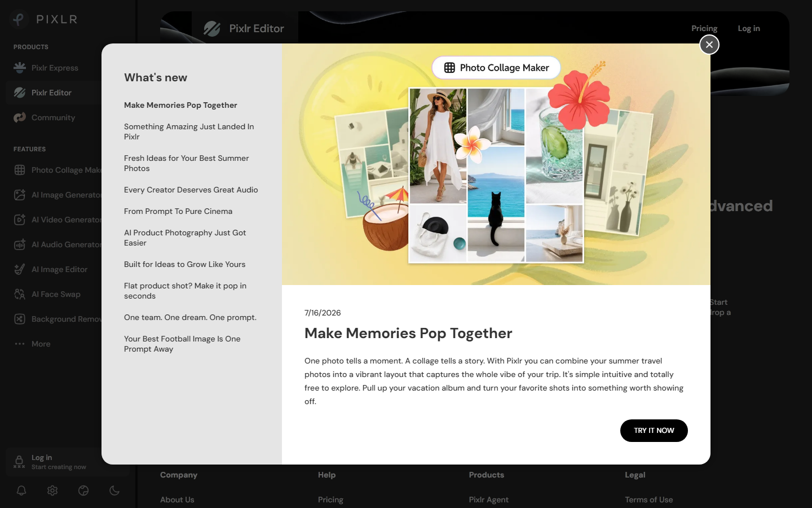The width and height of the screenshot is (812, 508).
Task: Open Pixlr Express in sidebar
Action: pyautogui.click(x=54, y=68)
